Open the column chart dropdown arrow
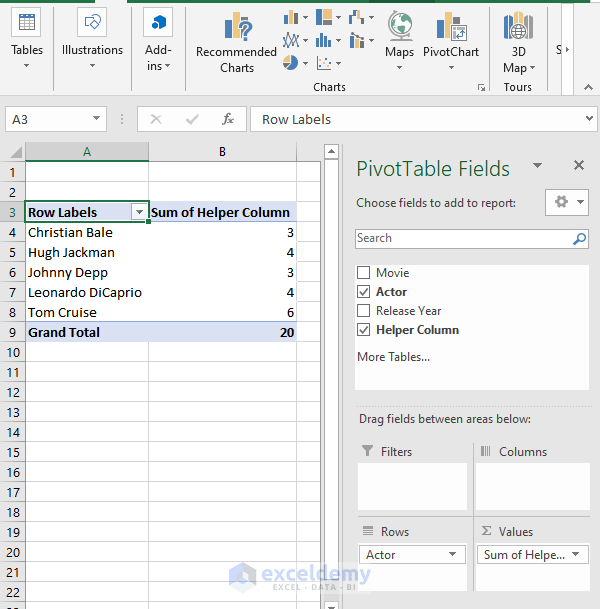Image resolution: width=600 pixels, height=609 pixels. coord(305,17)
